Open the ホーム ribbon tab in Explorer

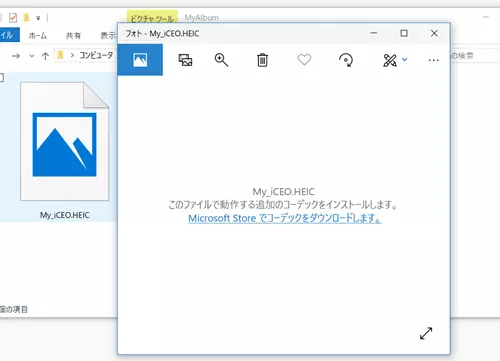(x=38, y=35)
